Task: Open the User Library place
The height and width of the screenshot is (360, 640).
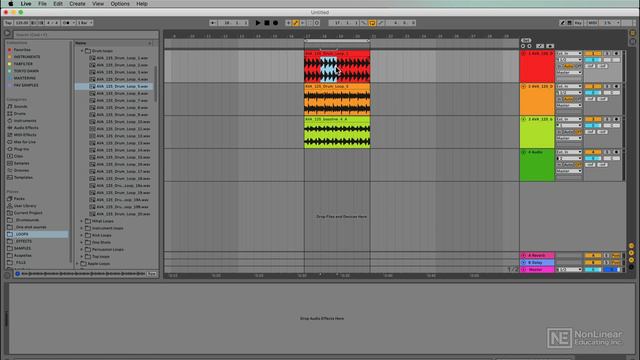Action: point(25,206)
